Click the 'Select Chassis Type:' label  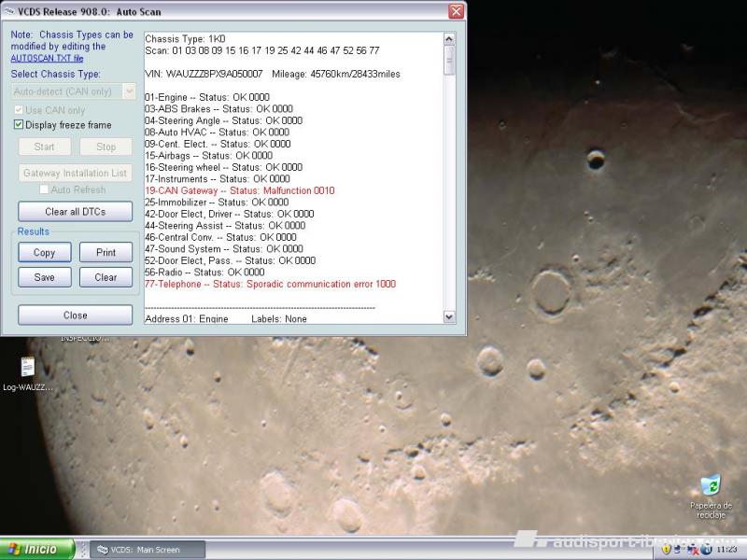tap(56, 74)
